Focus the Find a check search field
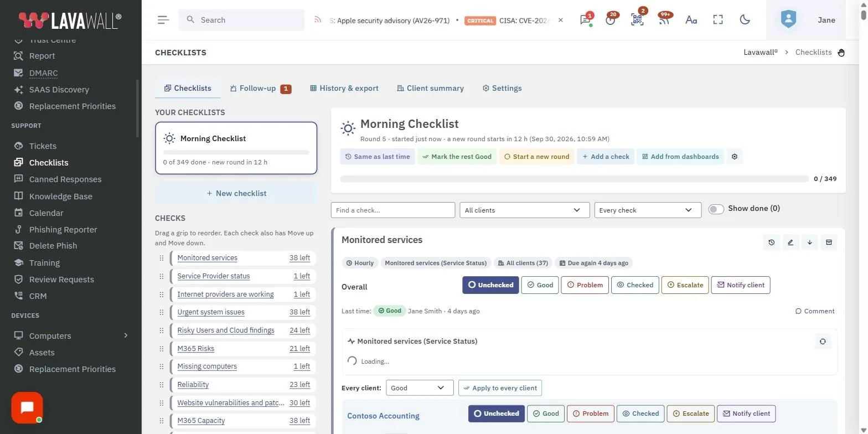This screenshot has height=434, width=868. pos(393,210)
